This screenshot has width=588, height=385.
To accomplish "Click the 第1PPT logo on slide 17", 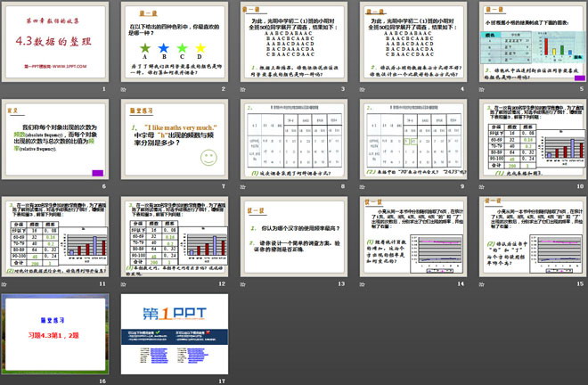I will (171, 318).
